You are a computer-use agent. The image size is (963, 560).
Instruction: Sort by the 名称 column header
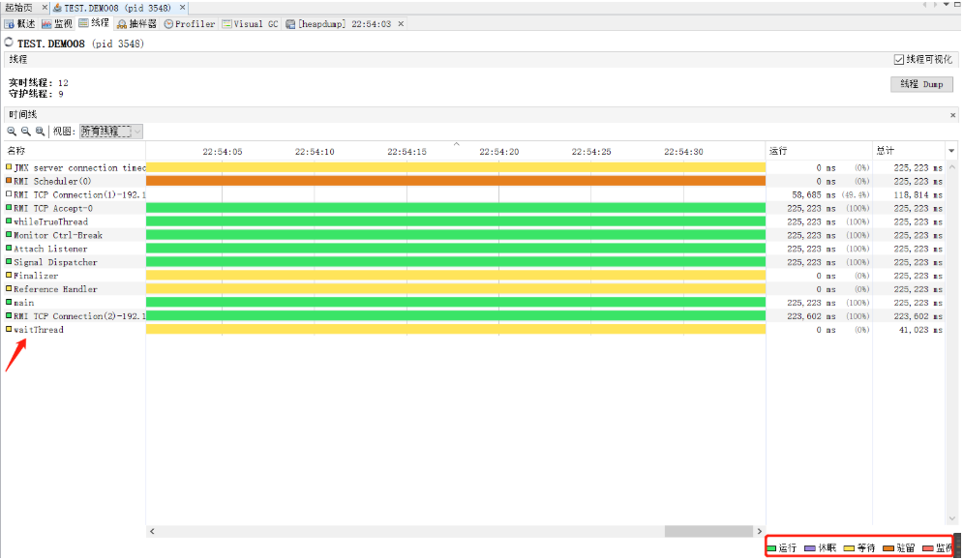pyautogui.click(x=74, y=151)
